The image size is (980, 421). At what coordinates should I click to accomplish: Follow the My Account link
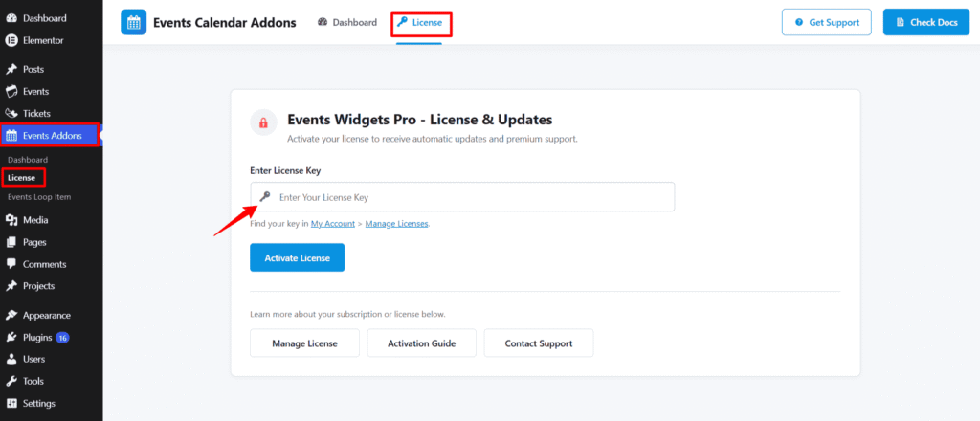tap(332, 224)
